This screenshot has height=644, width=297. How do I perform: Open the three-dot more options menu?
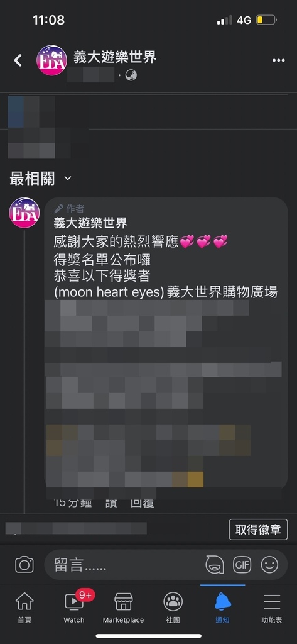tap(279, 60)
